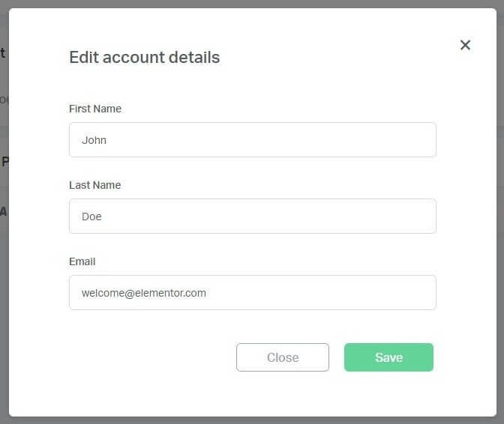Select the Email input field
The height and width of the screenshot is (424, 504).
252,293
